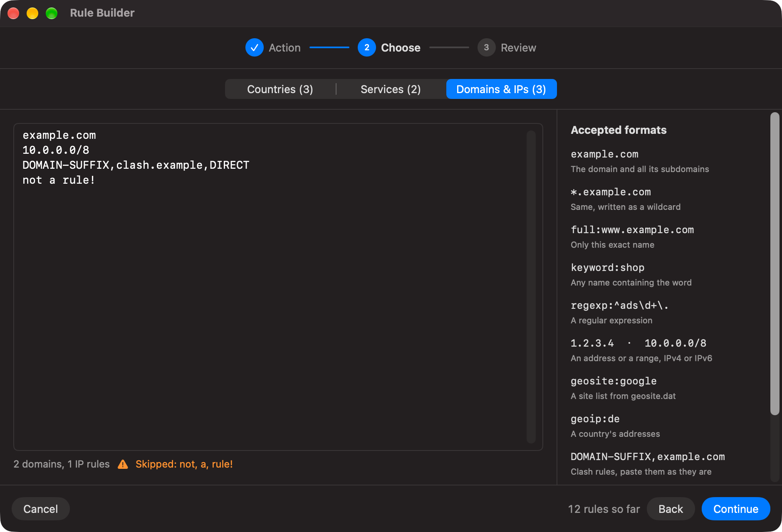
Task: Click the 'DOMAIN-SUFFIX,example.com' format example
Action: [x=648, y=457]
